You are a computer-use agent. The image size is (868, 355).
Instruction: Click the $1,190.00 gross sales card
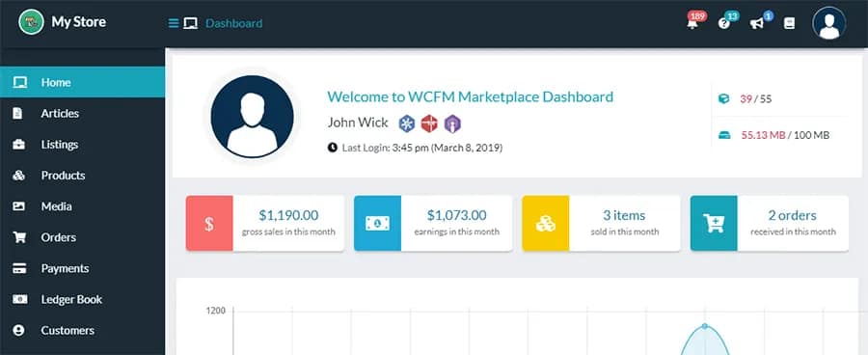click(265, 223)
